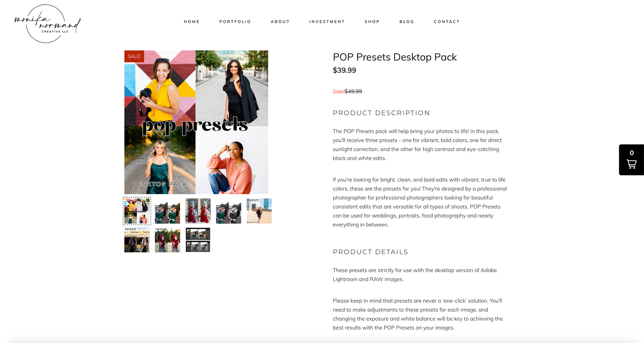The height and width of the screenshot is (343, 644).
Task: Go to the Home menu item
Action: [x=192, y=21]
